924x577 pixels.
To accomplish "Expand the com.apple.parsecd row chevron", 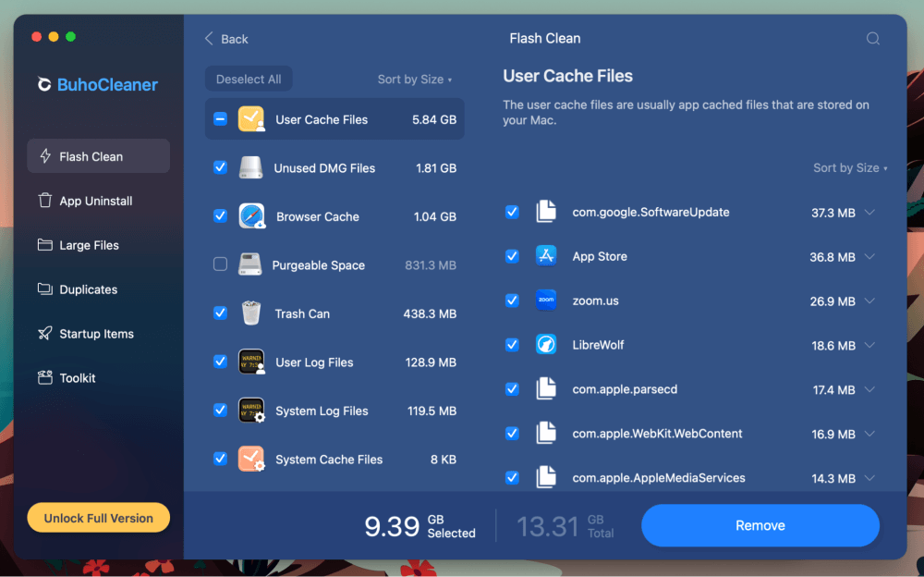I will pos(869,389).
